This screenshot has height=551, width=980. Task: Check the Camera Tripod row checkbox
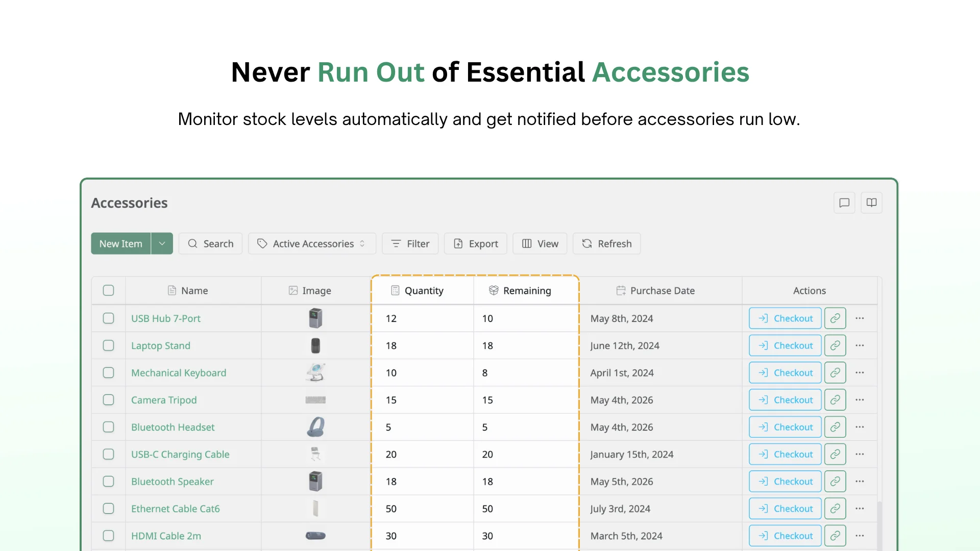click(x=108, y=400)
